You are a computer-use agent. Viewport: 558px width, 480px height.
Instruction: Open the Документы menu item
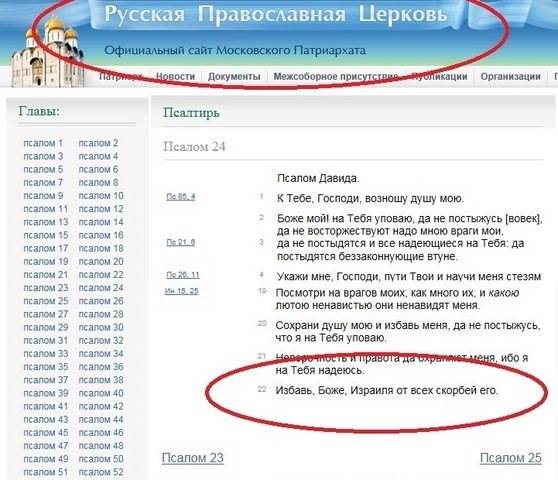(x=234, y=77)
